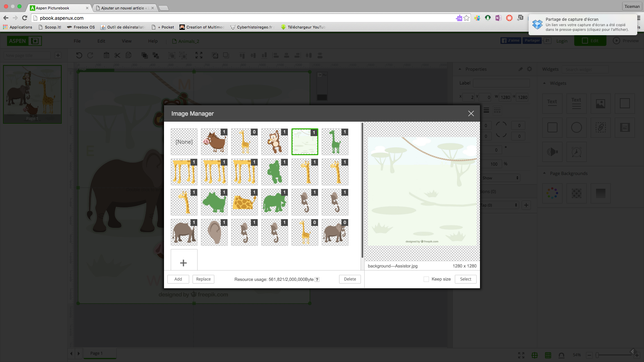This screenshot has width=644, height=362.
Task: Click the Login link
Action: click(x=562, y=41)
